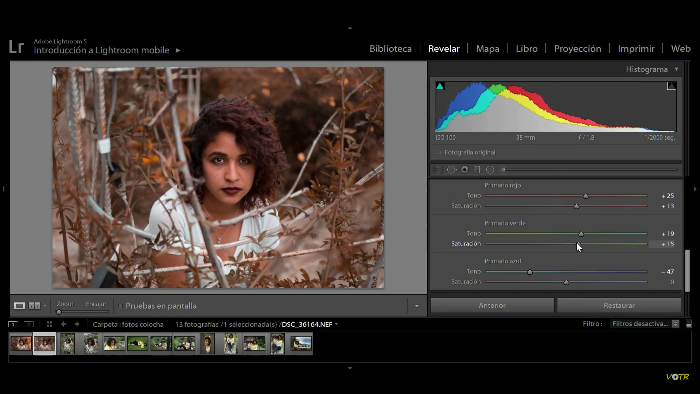Viewport: 700px width, 394px height.
Task: Toggle the filter lock switch icon
Action: (689, 324)
